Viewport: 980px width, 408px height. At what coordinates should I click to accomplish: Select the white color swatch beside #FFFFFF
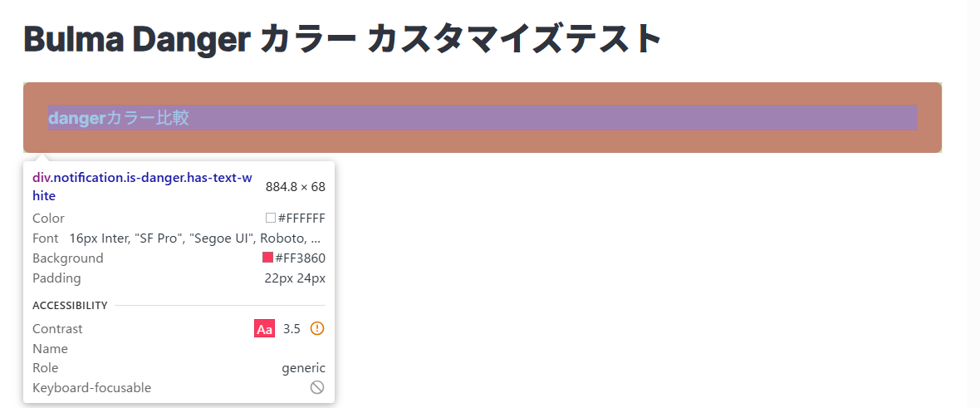point(270,218)
